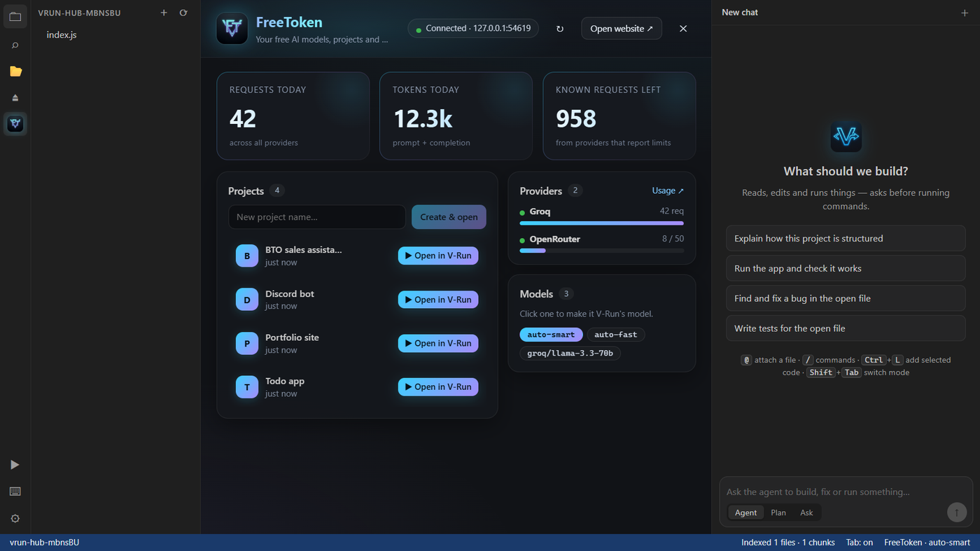Screen dimensions: 980x551
Task: Click the OpenRouter usage progress bar
Action: pyautogui.click(x=602, y=251)
